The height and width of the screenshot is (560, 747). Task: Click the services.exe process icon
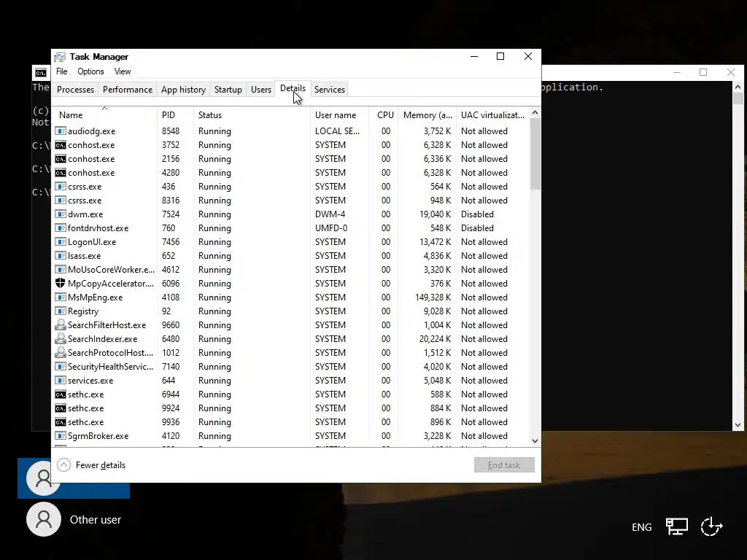(60, 381)
